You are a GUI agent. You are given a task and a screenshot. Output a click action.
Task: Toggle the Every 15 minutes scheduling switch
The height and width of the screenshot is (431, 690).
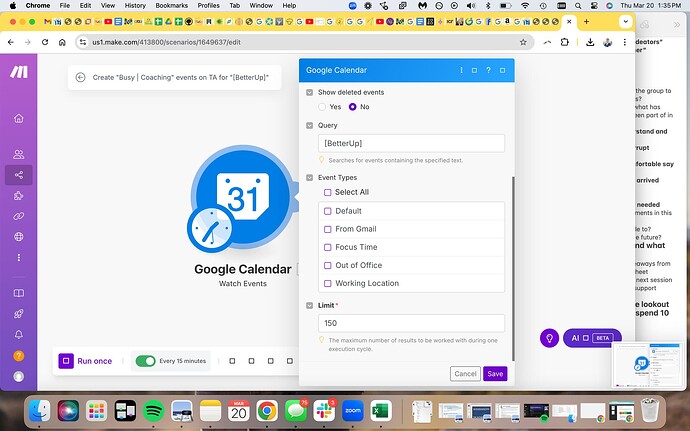pos(146,361)
